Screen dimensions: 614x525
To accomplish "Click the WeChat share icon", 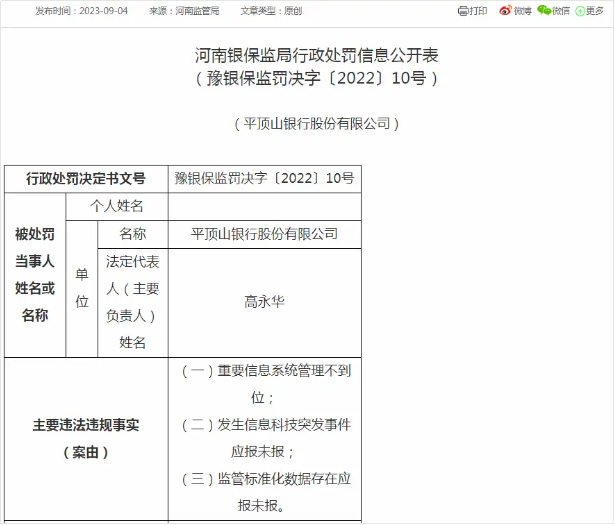I will 544,11.
